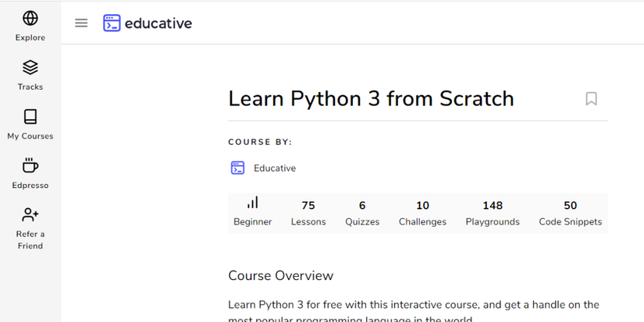
Task: Click the Playgrounds label
Action: (x=493, y=222)
